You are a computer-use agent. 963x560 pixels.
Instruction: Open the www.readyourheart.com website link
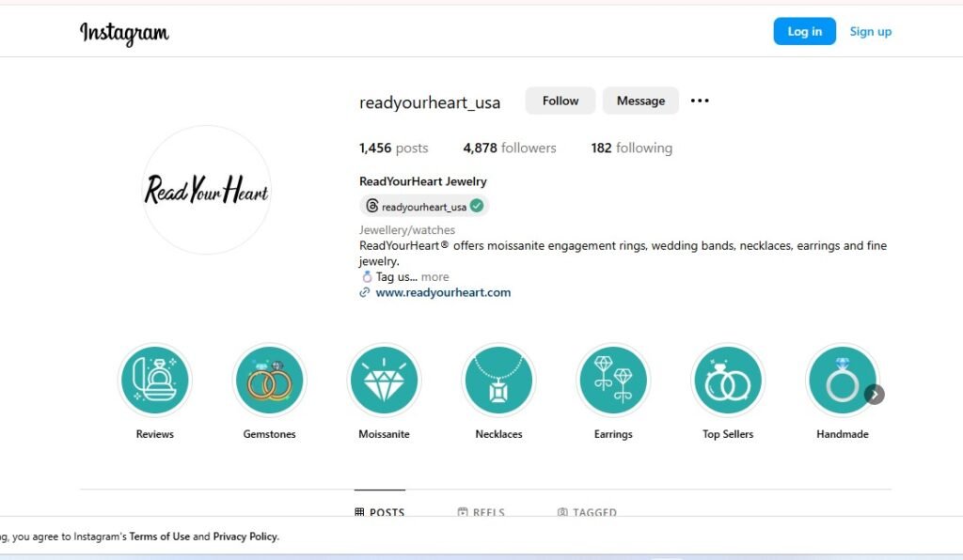(443, 292)
